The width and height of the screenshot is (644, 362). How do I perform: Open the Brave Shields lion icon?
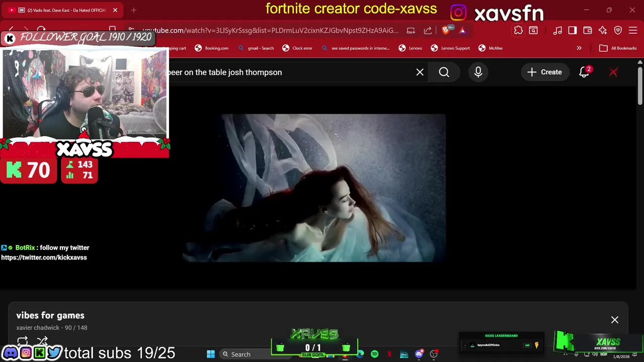pos(446,31)
